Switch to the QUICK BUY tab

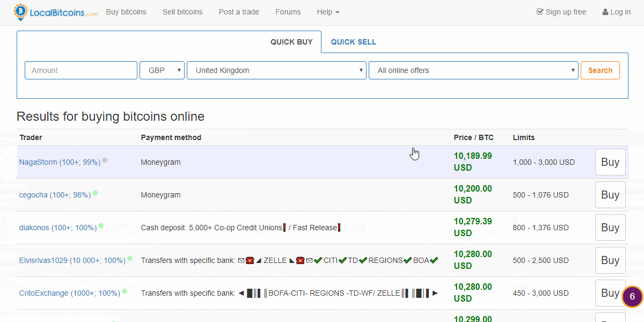click(291, 42)
